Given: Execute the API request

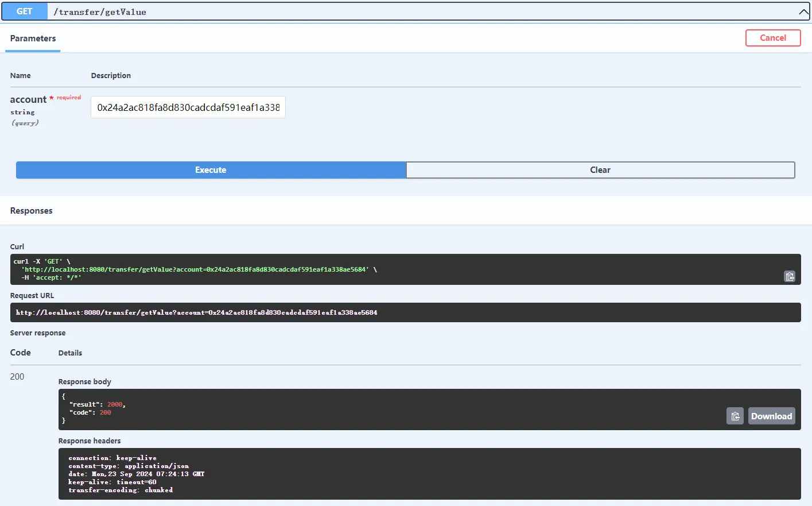Looking at the screenshot, I should coord(211,170).
